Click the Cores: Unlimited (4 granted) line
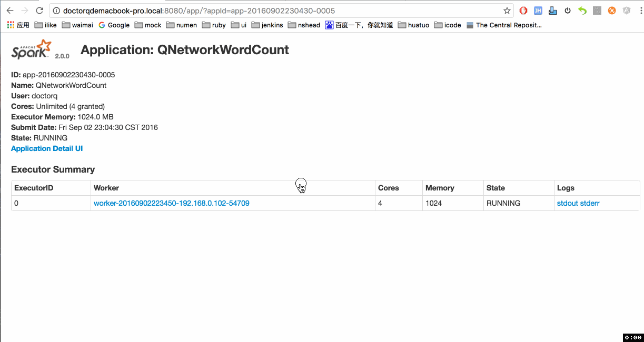 click(x=58, y=106)
